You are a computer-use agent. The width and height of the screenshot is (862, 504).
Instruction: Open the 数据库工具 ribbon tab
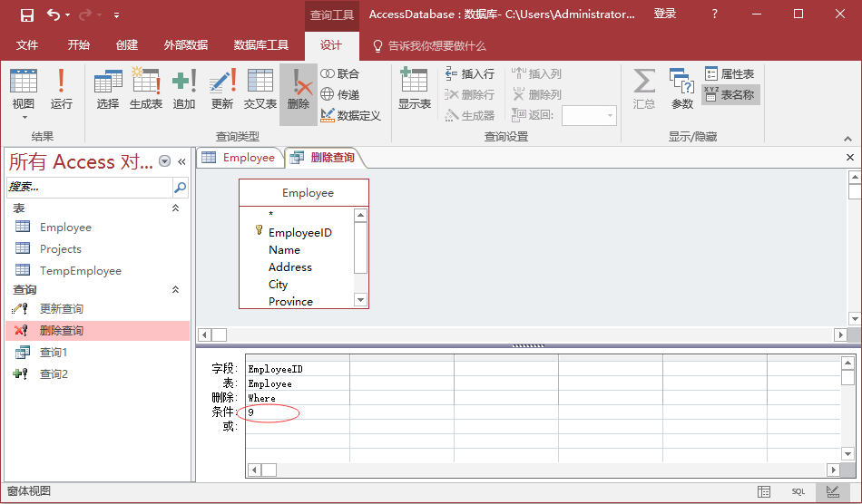tap(260, 45)
